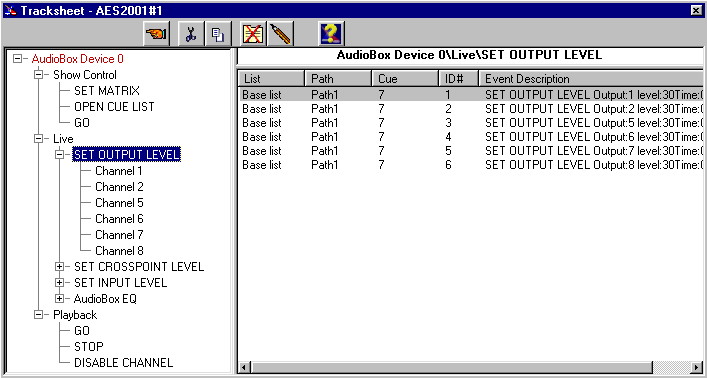Select AudioBox Device 0 in the tree
707x378 pixels.
tap(78, 59)
